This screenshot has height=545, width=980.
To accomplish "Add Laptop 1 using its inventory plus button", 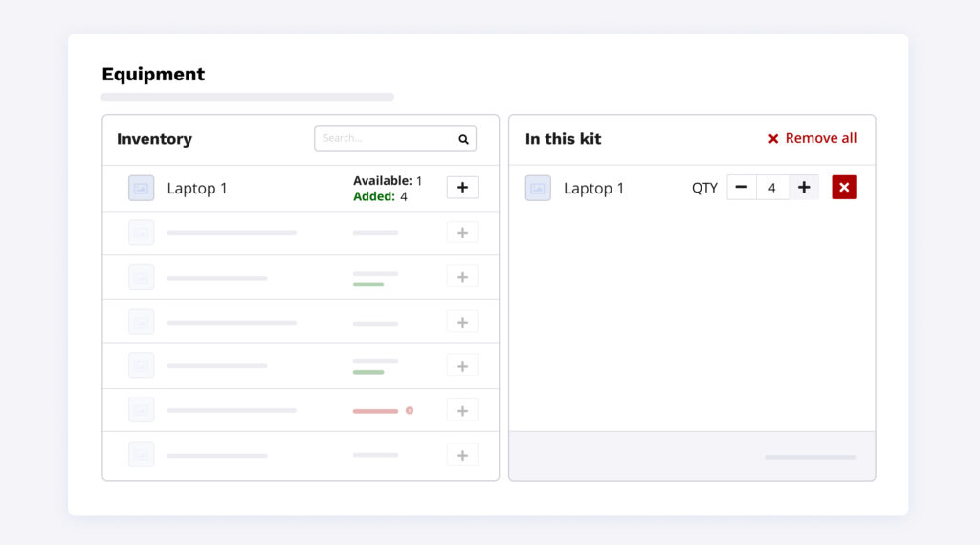I will pyautogui.click(x=462, y=188).
